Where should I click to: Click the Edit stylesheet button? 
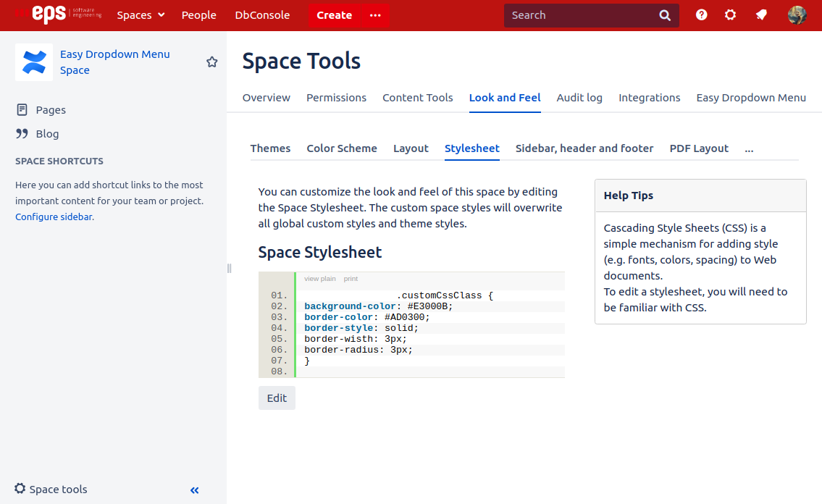[x=277, y=398]
